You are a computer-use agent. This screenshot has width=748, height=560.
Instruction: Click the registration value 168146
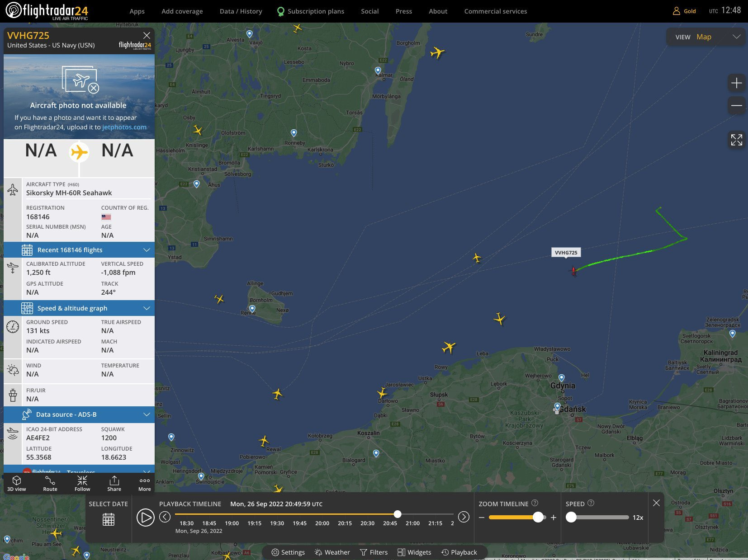coord(38,217)
